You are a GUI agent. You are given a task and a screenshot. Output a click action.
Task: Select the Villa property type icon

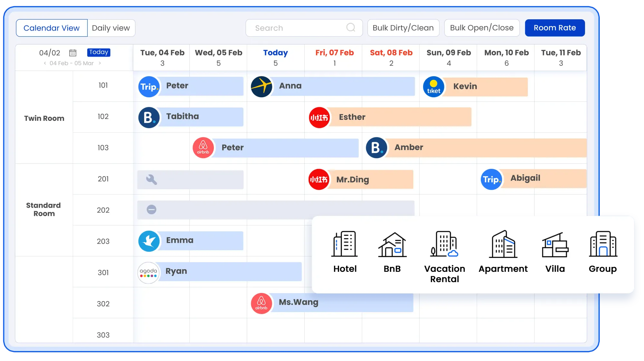(x=554, y=245)
